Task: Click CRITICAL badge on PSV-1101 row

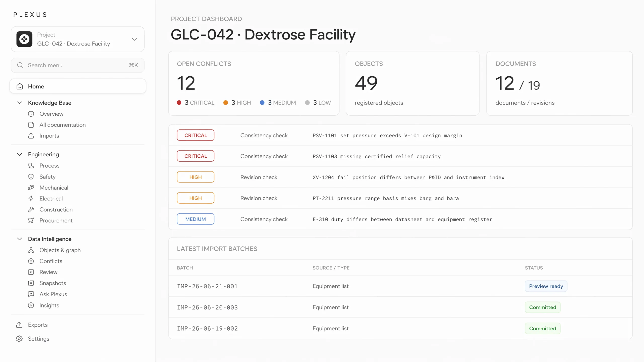Action: [x=195, y=135]
